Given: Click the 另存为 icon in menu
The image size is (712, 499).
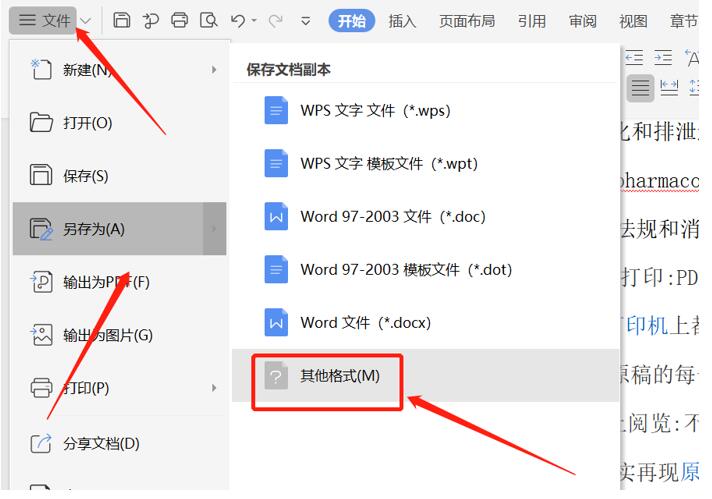Looking at the screenshot, I should (41, 229).
